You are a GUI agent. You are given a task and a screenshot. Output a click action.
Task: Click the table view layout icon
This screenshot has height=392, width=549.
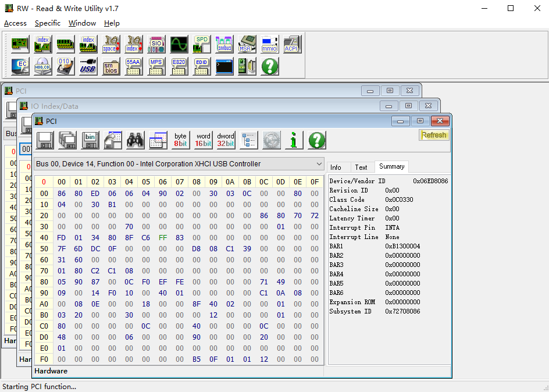[x=158, y=140]
